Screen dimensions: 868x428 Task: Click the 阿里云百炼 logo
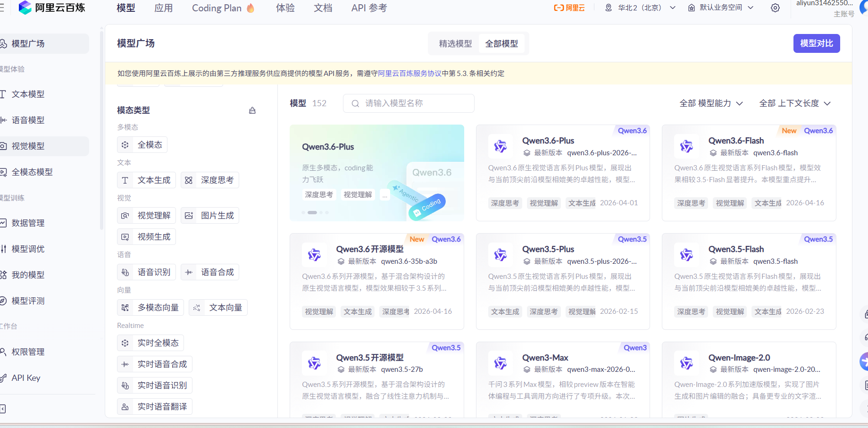(x=52, y=8)
